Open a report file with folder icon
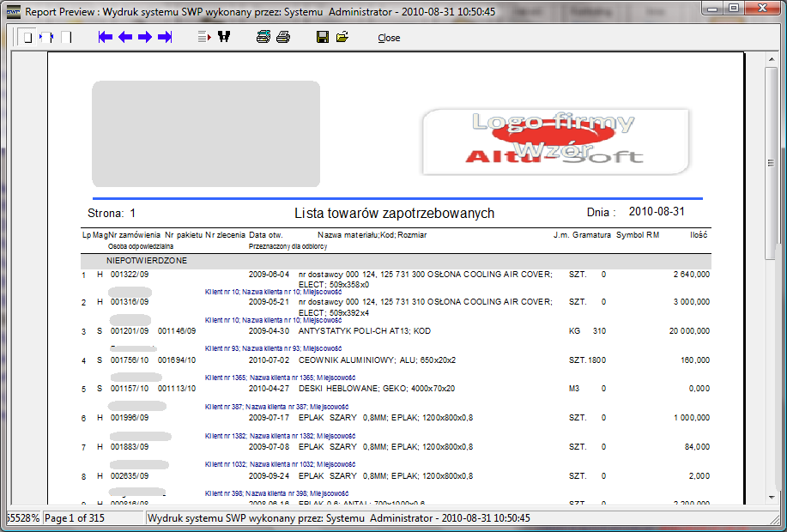This screenshot has height=532, width=787. point(342,38)
